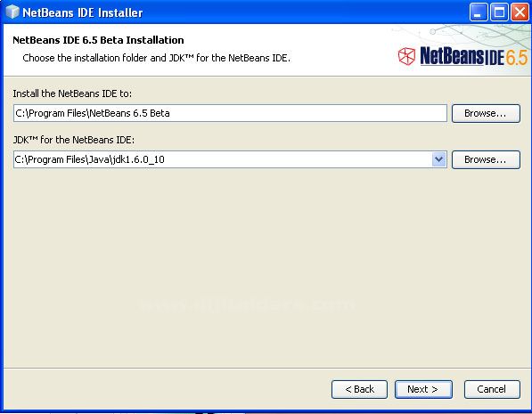The height and width of the screenshot is (414, 532).
Task: Click the NetBeans IDE Installer title bar text
Action: (83, 12)
